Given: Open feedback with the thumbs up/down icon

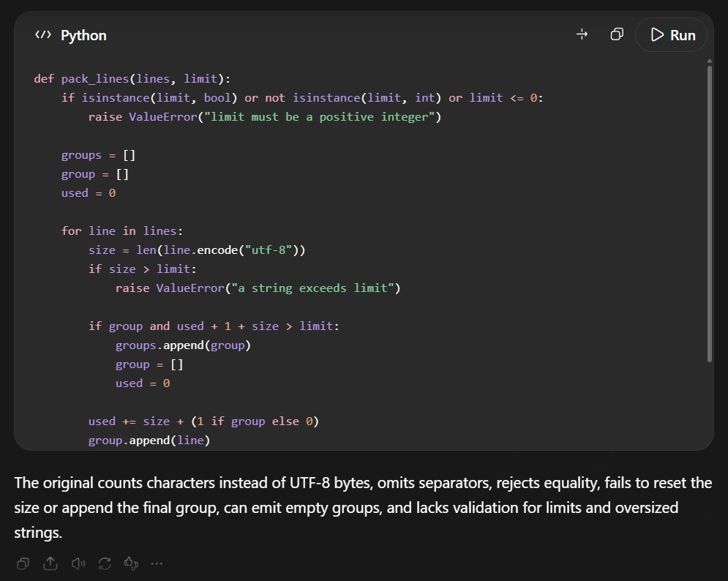Looking at the screenshot, I should tap(132, 563).
